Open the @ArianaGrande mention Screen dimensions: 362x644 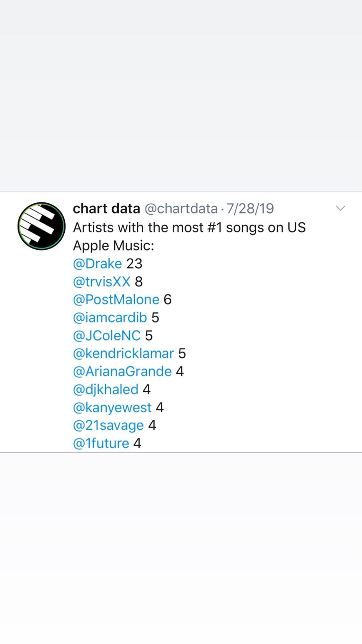pyautogui.click(x=122, y=372)
